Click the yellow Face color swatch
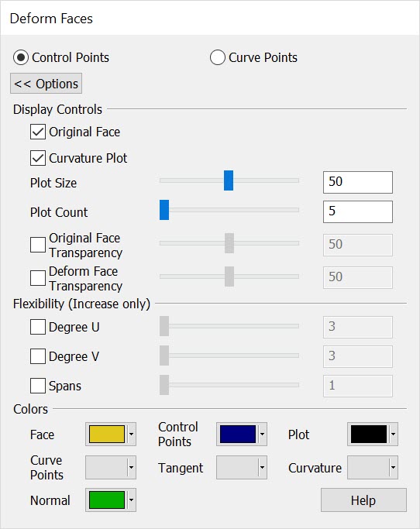This screenshot has height=529, width=420. pyautogui.click(x=107, y=434)
